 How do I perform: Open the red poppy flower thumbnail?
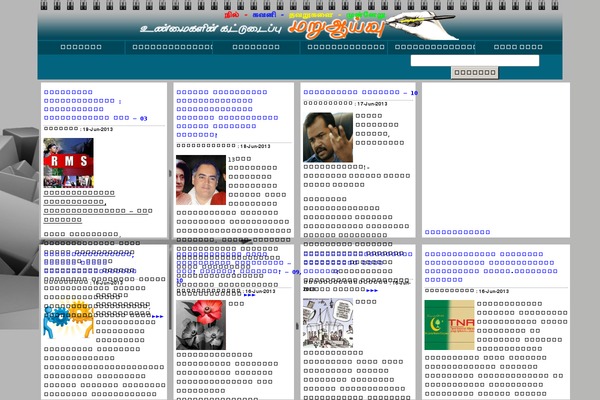click(x=201, y=325)
